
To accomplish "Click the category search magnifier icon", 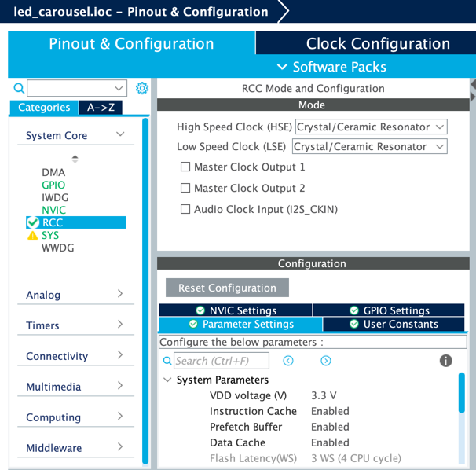I will click(x=19, y=88).
